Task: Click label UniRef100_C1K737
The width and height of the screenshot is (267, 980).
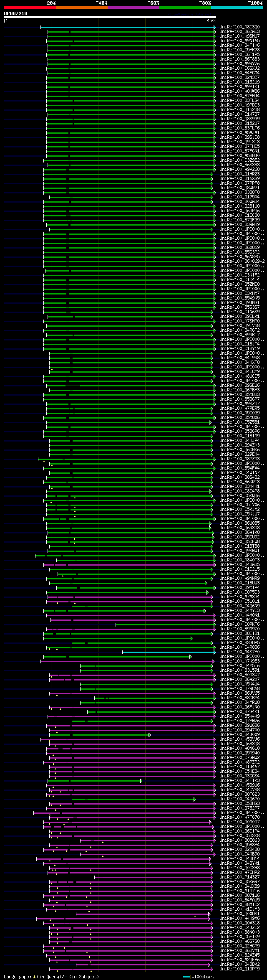Action: [239, 114]
